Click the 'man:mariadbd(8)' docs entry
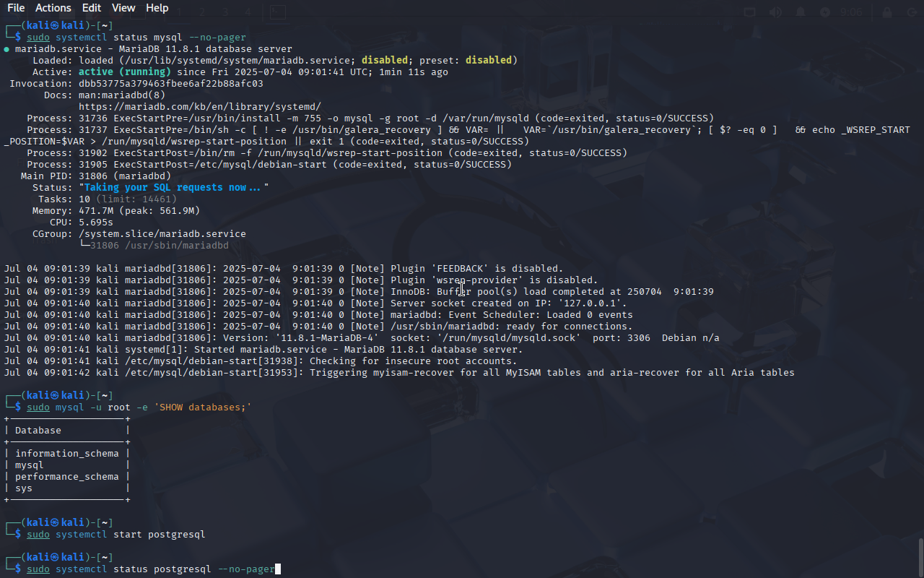The height and width of the screenshot is (578, 924). [x=122, y=95]
